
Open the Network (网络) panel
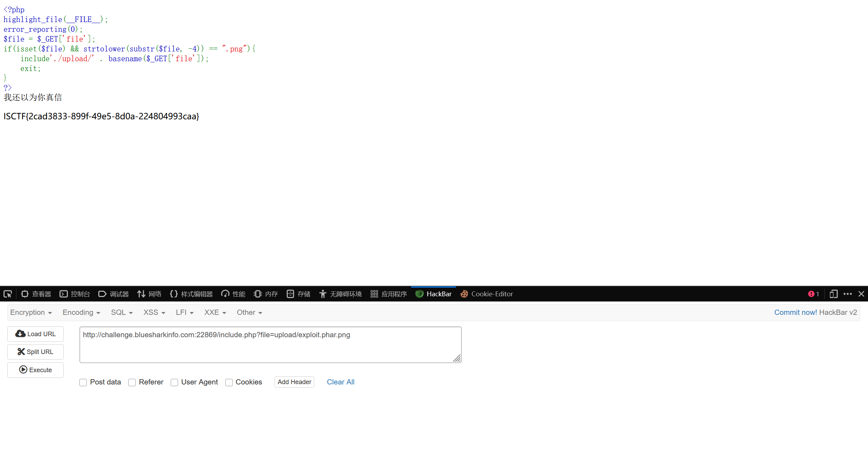[149, 294]
